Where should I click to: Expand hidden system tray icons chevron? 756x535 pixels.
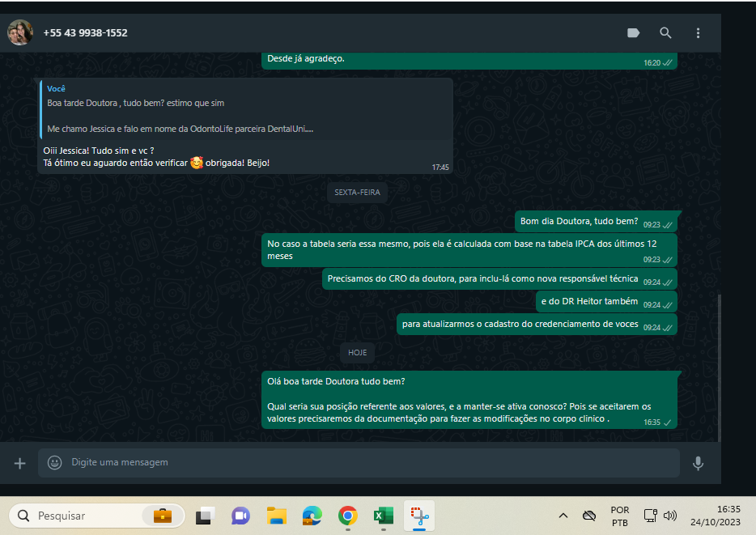(563, 516)
